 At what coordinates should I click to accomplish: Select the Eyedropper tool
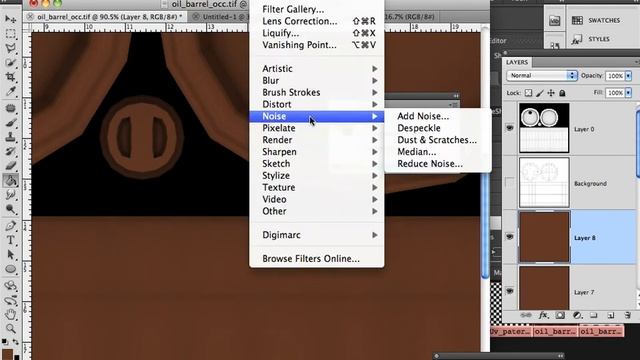click(11, 91)
